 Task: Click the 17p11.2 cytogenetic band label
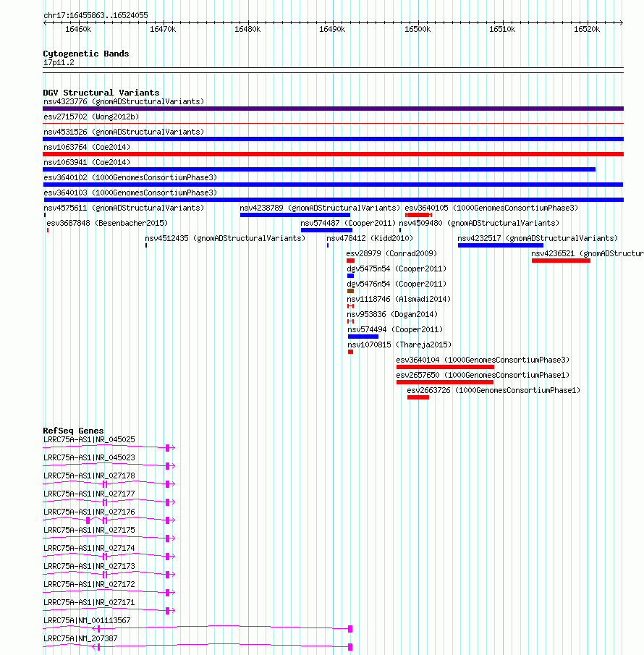(x=59, y=63)
